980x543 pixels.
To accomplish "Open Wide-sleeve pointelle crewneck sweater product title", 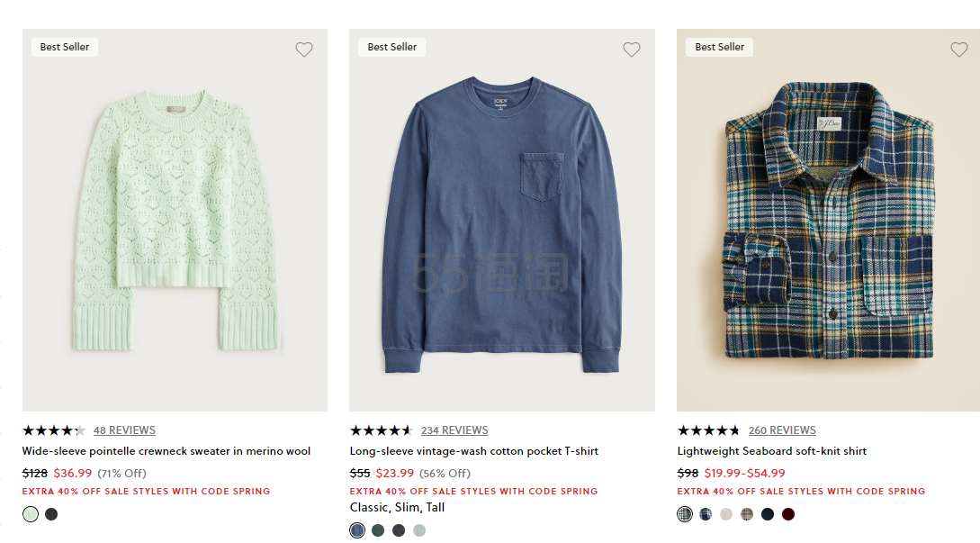I will click(x=166, y=451).
